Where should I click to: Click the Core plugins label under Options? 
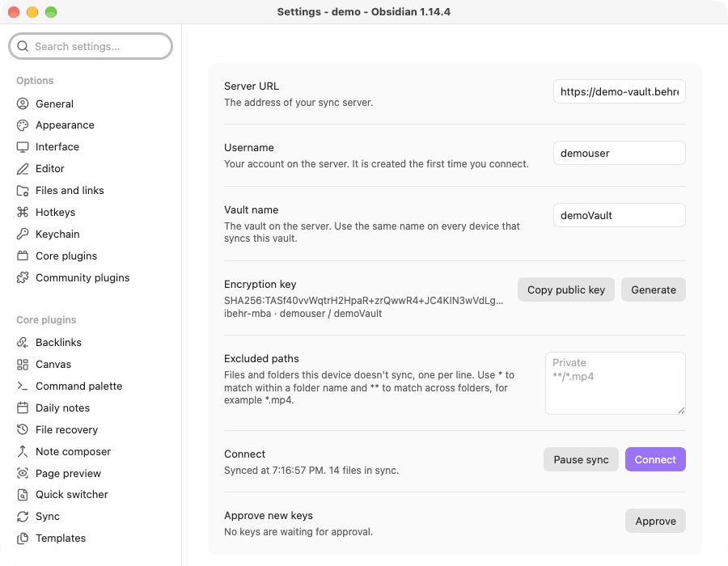(x=66, y=256)
